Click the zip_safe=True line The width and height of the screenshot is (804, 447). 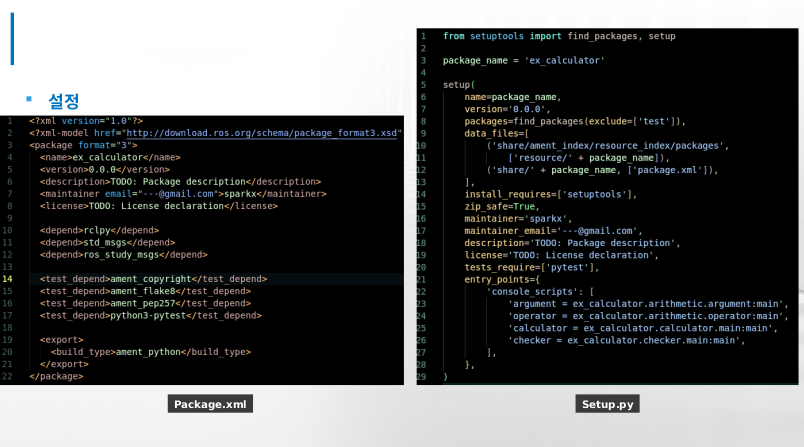502,207
